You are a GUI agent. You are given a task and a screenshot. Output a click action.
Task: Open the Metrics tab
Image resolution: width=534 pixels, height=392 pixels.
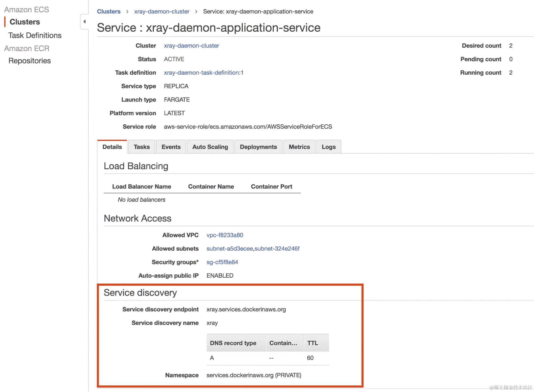pyautogui.click(x=299, y=147)
